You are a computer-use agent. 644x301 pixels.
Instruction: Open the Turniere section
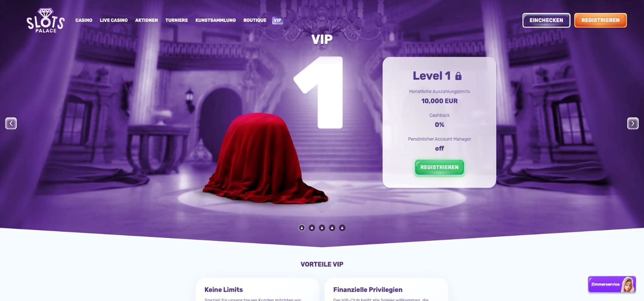pos(176,20)
